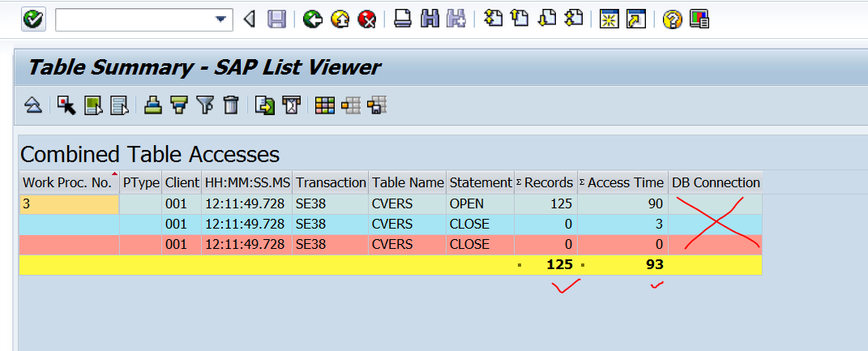Change layout with the colorful grid icon
Screen dimensions: 868x351
325,105
